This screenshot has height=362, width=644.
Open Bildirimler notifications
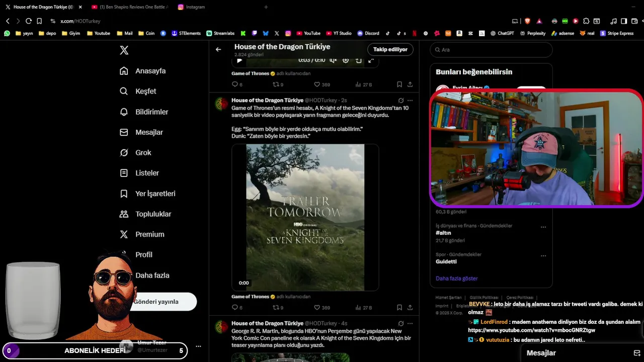144,112
